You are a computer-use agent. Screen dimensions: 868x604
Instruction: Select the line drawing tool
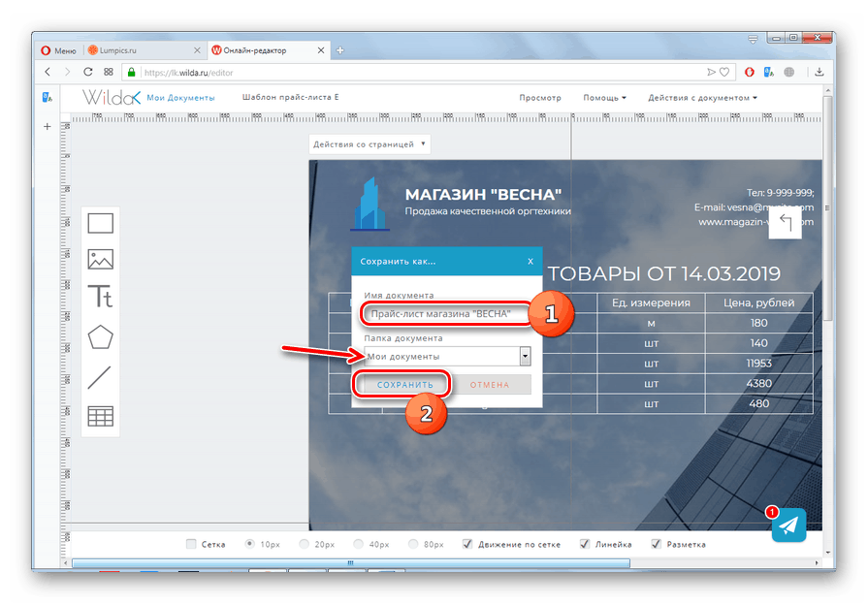point(100,377)
